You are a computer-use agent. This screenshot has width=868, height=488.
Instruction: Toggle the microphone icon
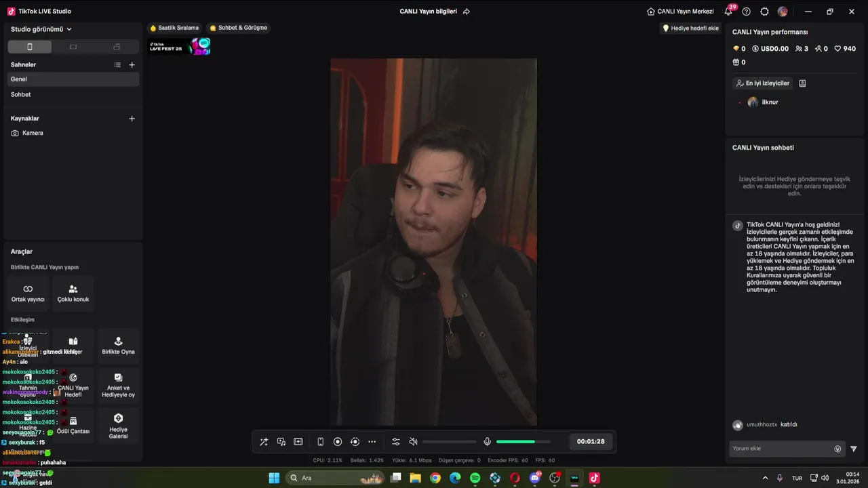487,442
